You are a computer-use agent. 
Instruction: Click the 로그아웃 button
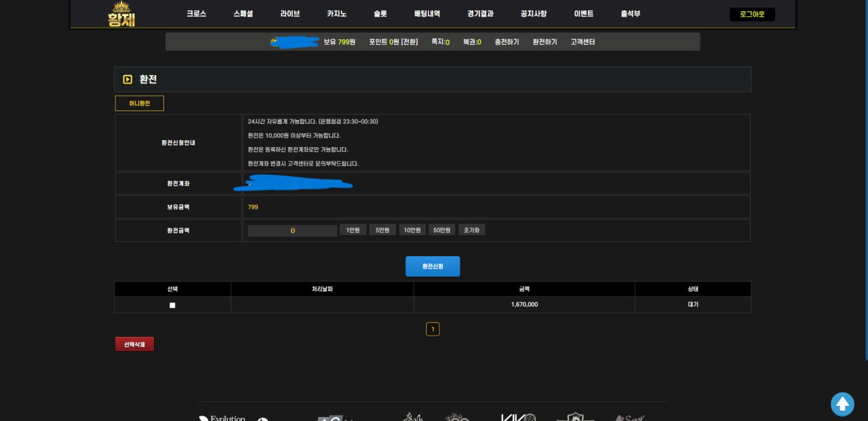751,14
